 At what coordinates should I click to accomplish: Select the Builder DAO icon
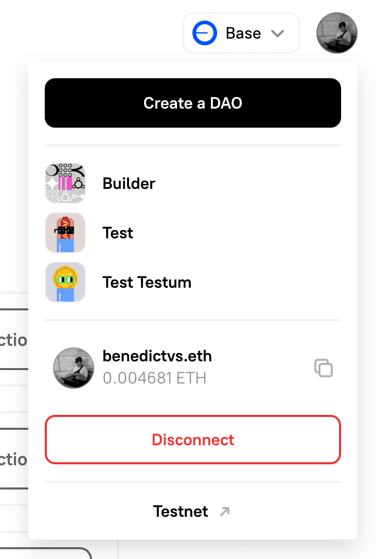click(x=65, y=183)
